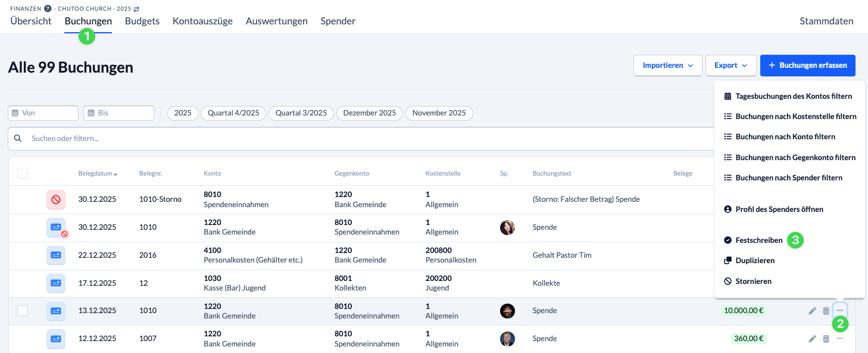Select the booking type icon on the Gehalt Pastor Tim row

(56, 255)
